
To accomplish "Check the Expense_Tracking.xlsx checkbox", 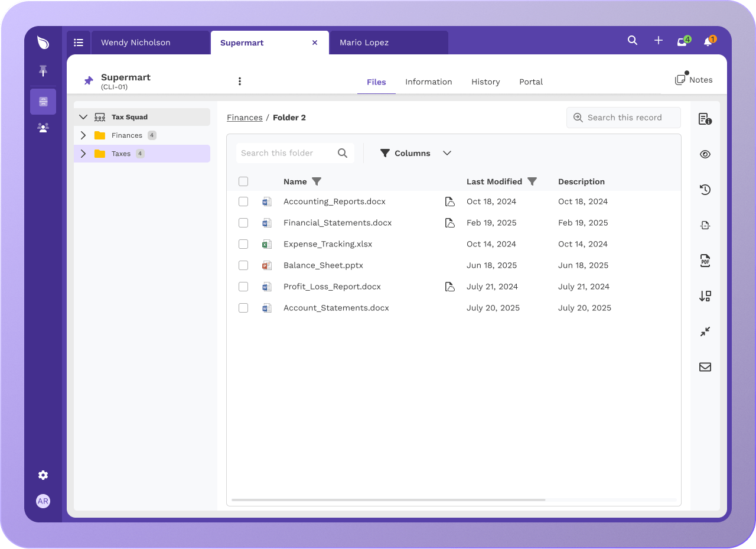I will (243, 244).
